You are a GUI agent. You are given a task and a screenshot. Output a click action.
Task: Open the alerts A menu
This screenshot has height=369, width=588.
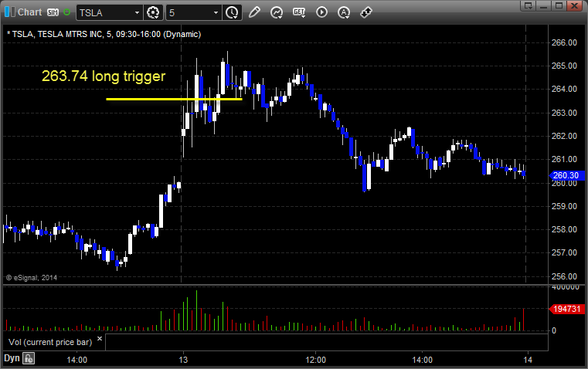(x=344, y=12)
